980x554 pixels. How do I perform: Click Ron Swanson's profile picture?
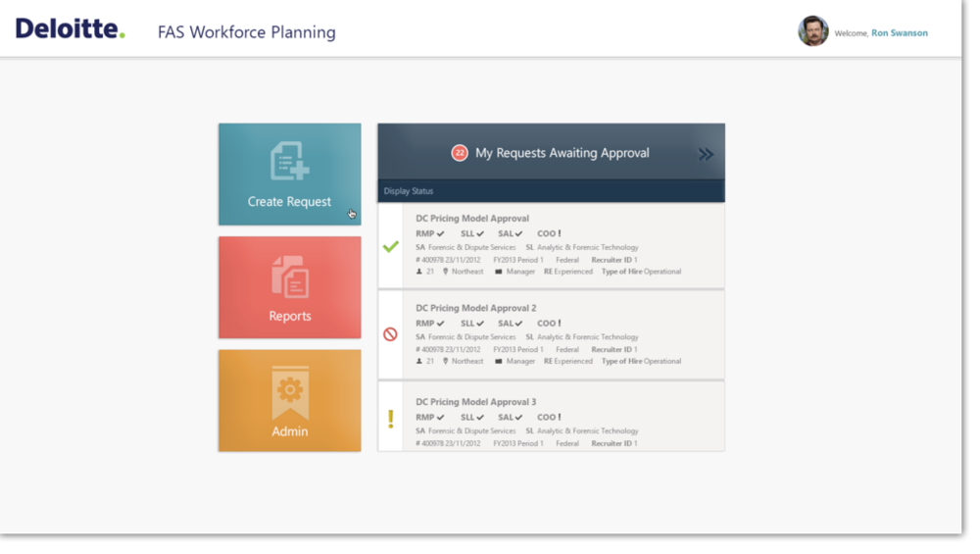coord(813,30)
